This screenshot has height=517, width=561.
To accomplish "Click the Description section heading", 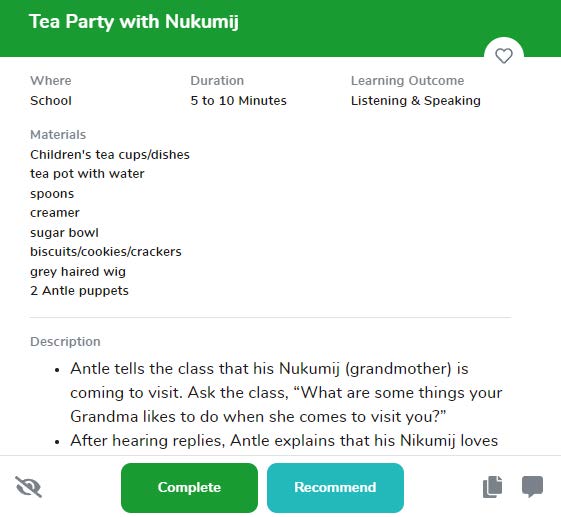I will 65,341.
